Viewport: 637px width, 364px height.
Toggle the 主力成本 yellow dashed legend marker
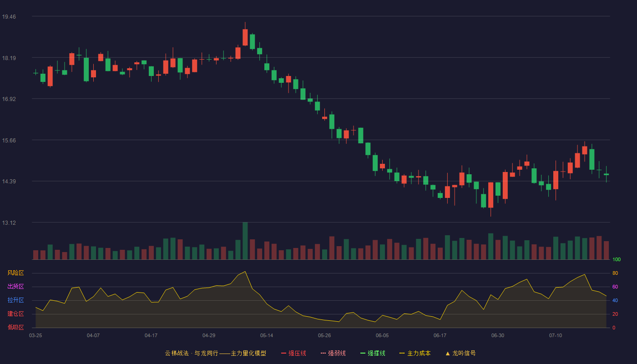(x=402, y=354)
